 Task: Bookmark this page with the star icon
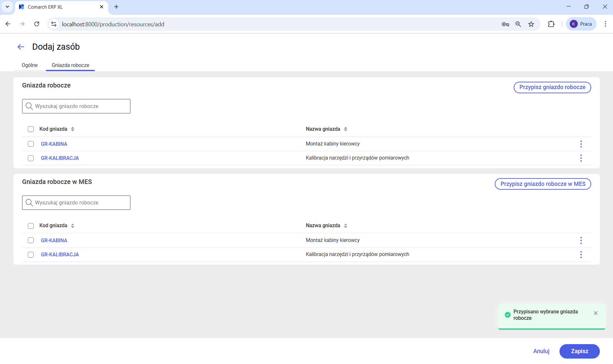[531, 24]
